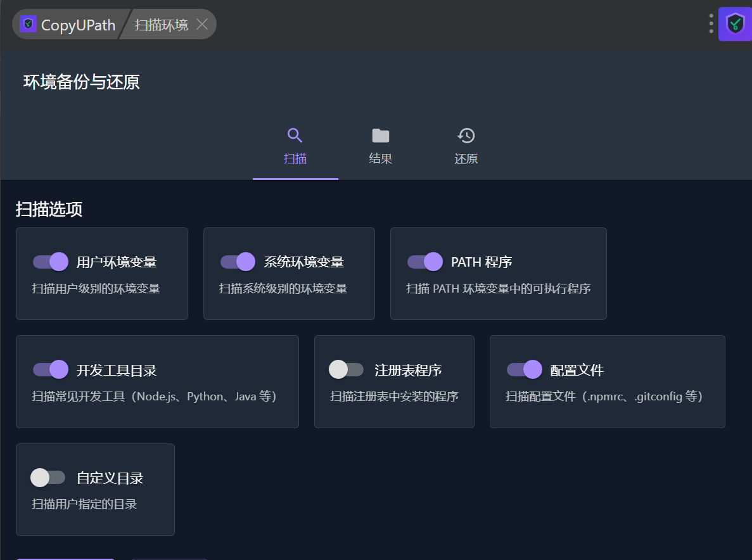Click the folder icon above 结果
Image resolution: width=752 pixels, height=560 pixels.
click(381, 136)
